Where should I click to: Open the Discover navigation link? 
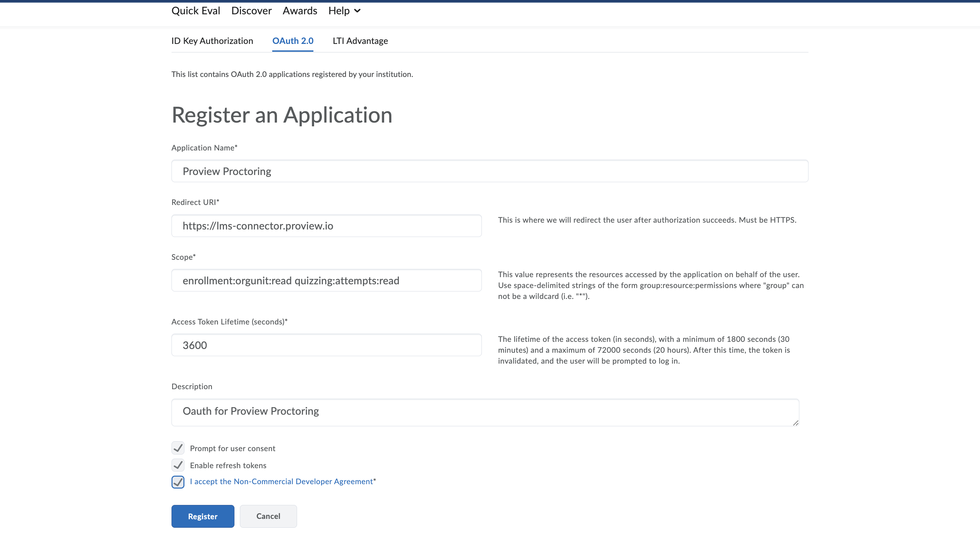pos(251,11)
